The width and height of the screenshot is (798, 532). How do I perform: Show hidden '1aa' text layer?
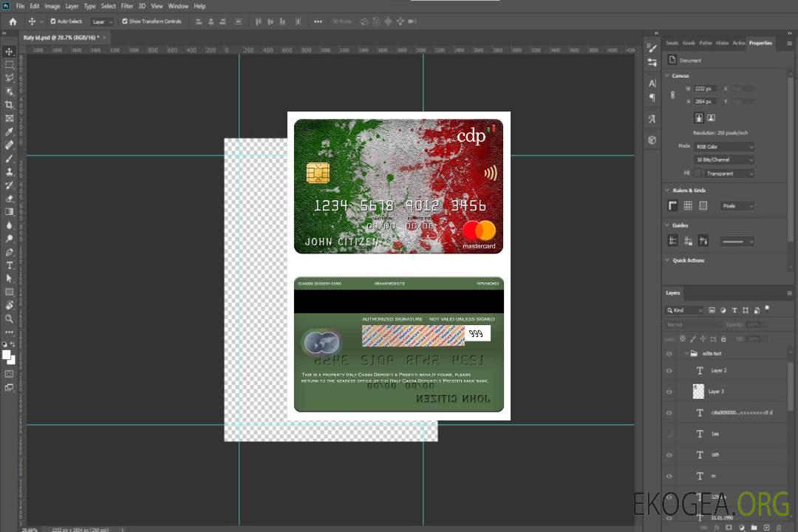tap(669, 434)
